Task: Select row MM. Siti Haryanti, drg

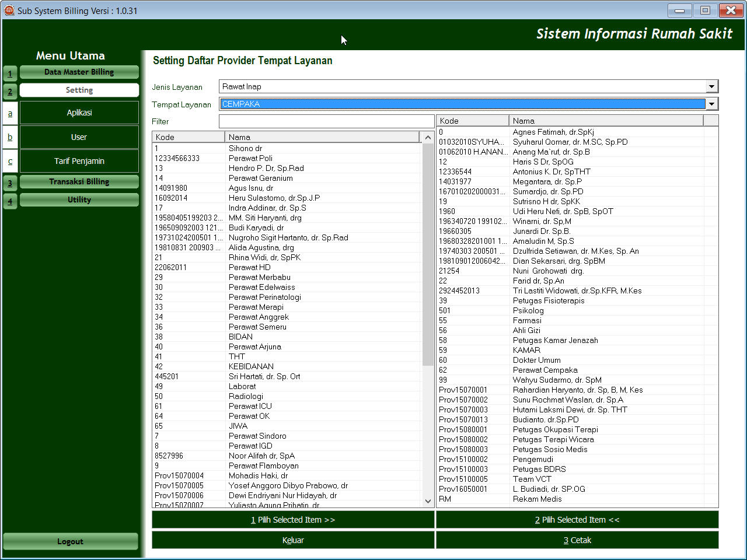Action: click(x=286, y=218)
